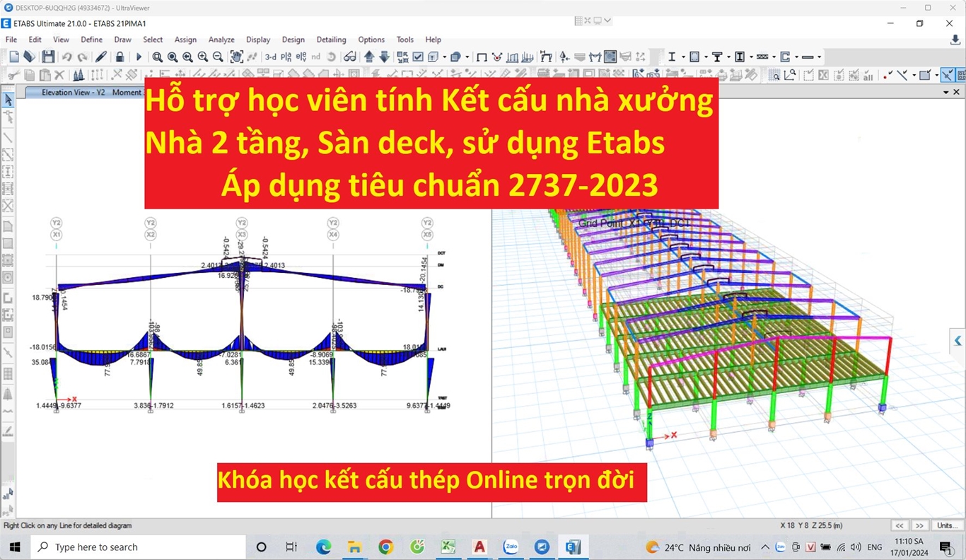The height and width of the screenshot is (560, 966).
Task: Click the pencil Refresh Window icon
Action: point(101,57)
